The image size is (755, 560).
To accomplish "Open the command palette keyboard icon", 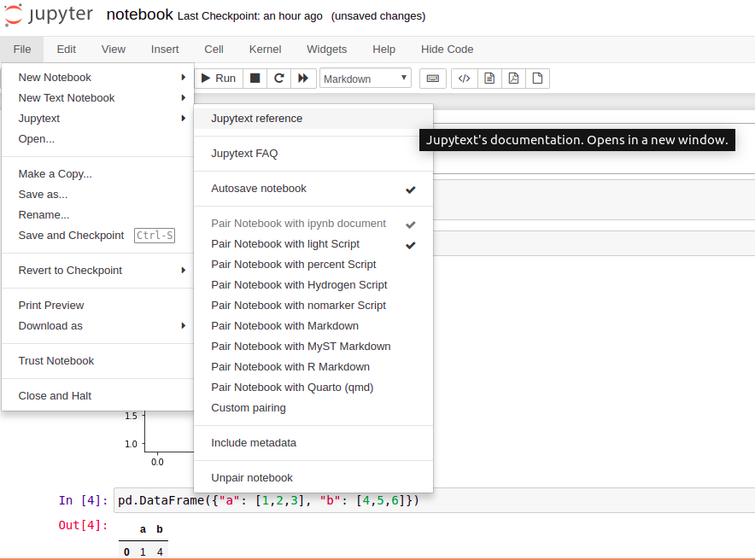I will coord(433,78).
